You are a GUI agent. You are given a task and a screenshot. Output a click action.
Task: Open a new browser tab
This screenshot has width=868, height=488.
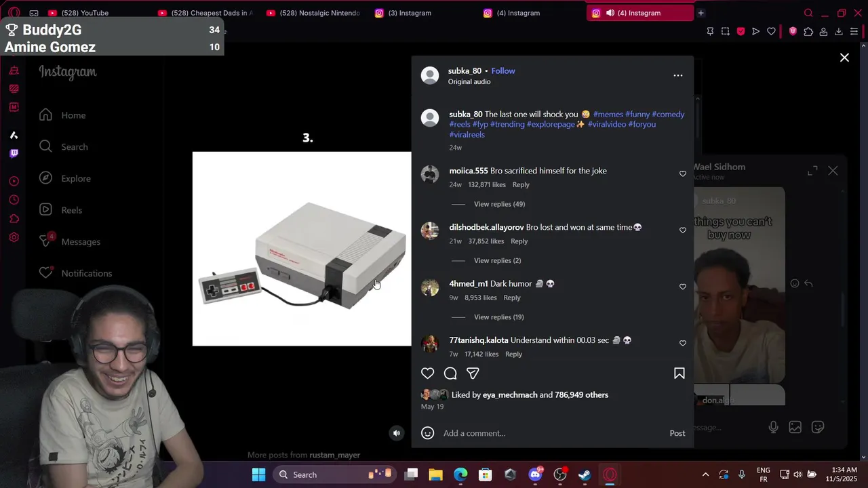tap(701, 13)
